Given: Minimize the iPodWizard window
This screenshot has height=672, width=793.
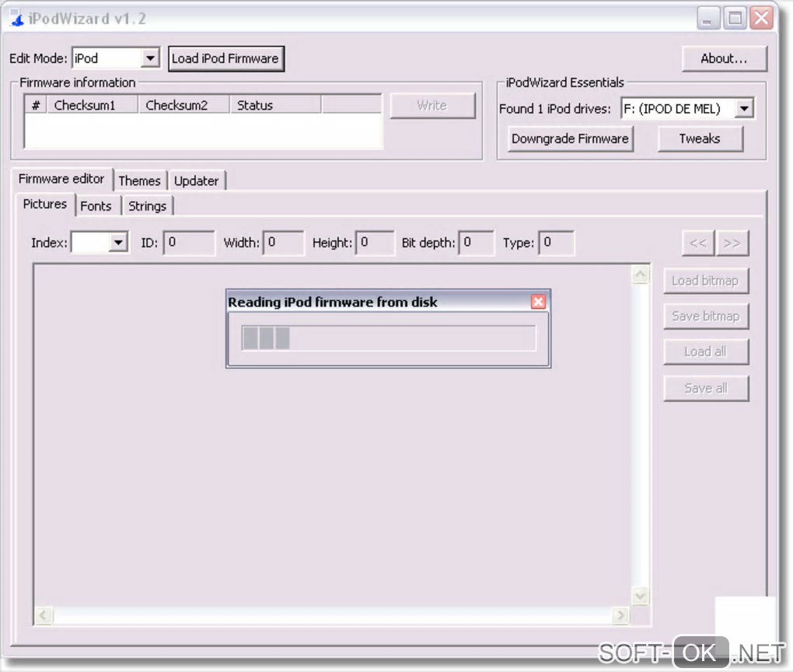Looking at the screenshot, I should (x=708, y=19).
